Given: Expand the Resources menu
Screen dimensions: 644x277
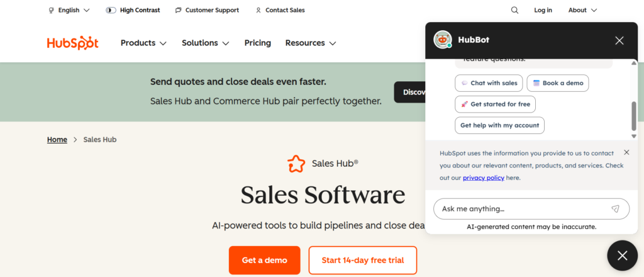Looking at the screenshot, I should [x=311, y=43].
